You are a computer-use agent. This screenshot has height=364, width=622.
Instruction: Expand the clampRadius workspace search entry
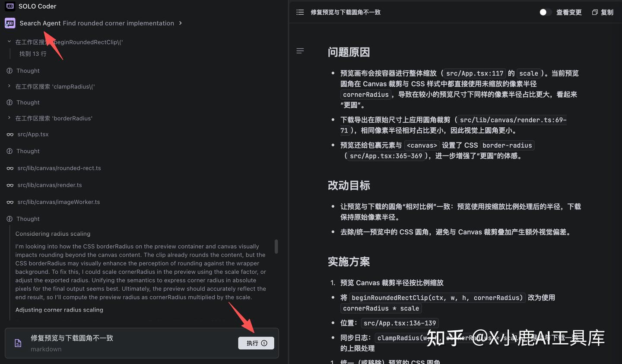pyautogui.click(x=10, y=86)
